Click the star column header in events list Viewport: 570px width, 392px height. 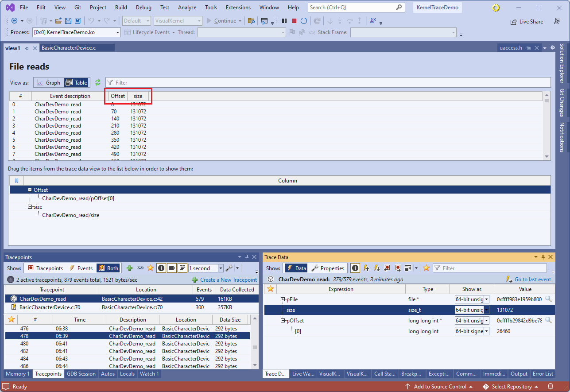click(x=12, y=319)
